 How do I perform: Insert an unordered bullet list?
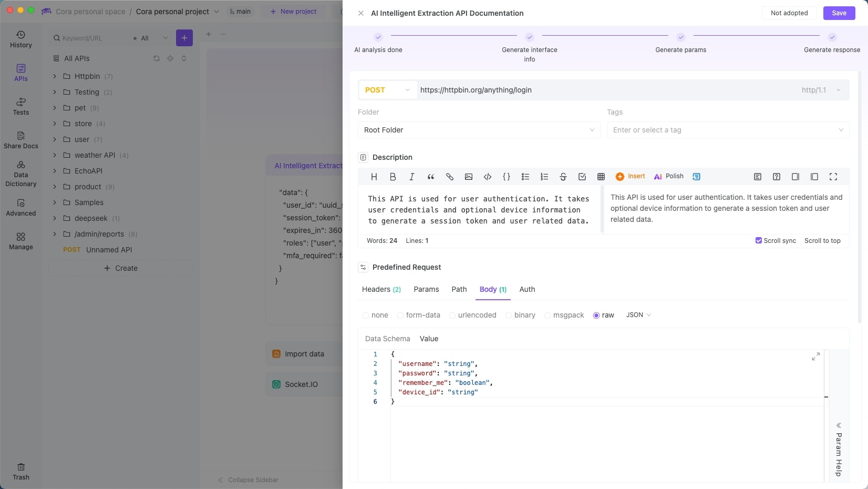[525, 177]
